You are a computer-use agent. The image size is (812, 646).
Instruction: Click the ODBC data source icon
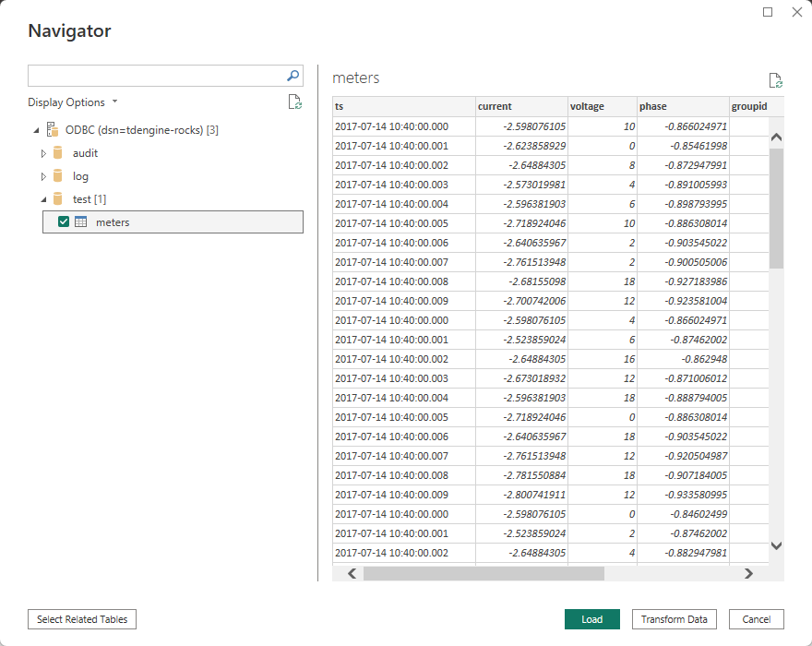[x=52, y=130]
